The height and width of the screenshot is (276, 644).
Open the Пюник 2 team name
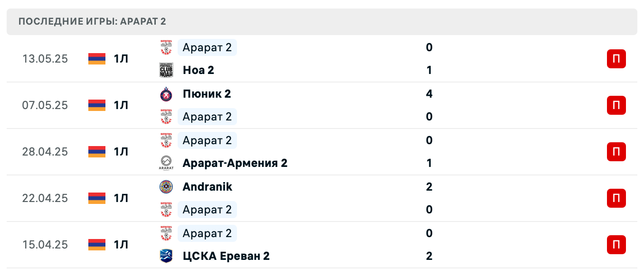coord(207,94)
